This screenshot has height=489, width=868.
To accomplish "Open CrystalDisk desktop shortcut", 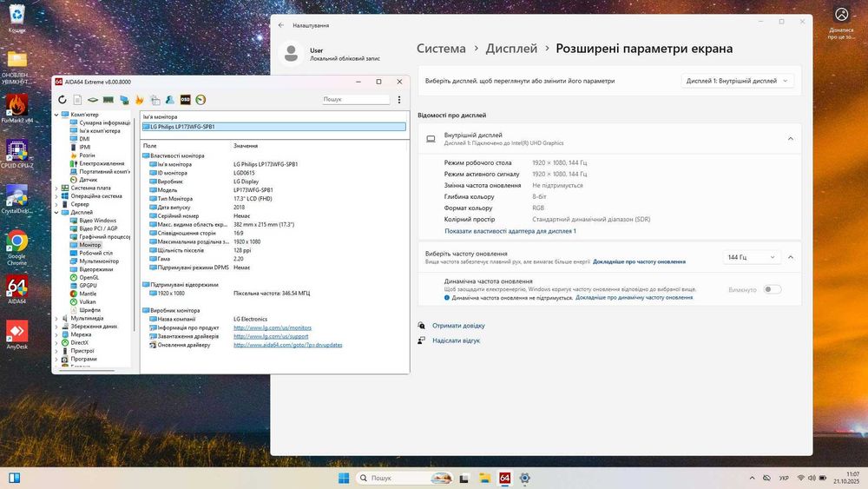I will [x=17, y=200].
